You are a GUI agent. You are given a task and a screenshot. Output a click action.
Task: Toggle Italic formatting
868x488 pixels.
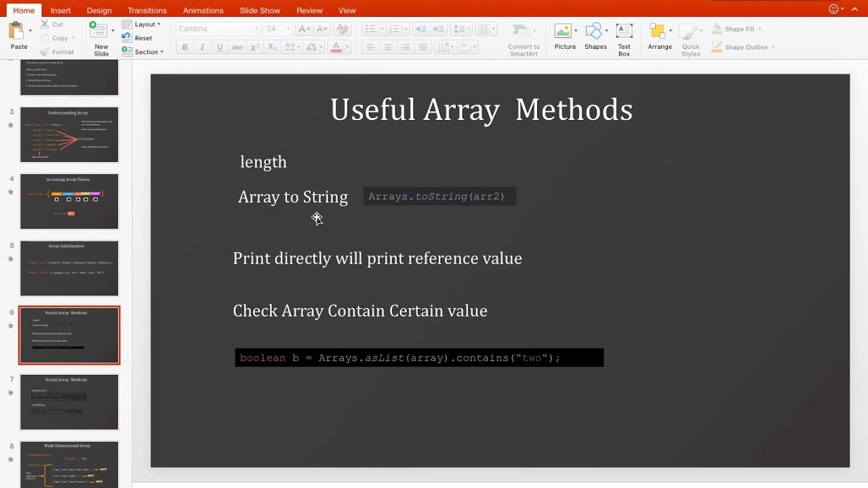click(202, 47)
